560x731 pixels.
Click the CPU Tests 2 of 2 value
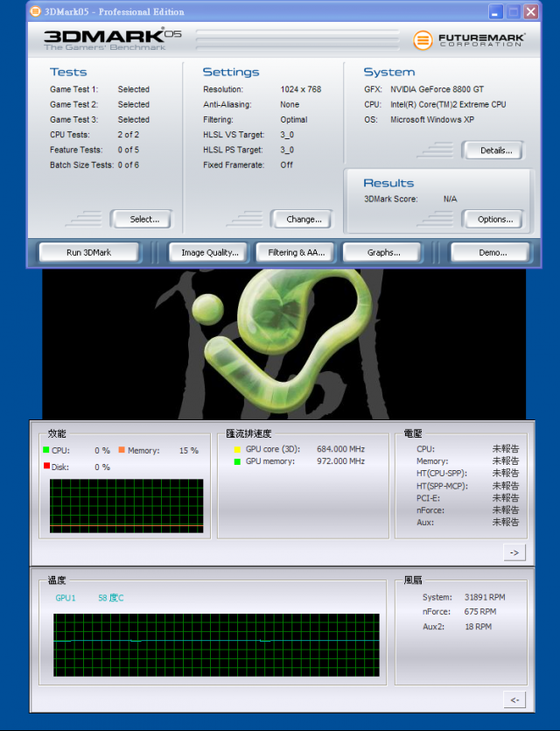click(x=128, y=134)
